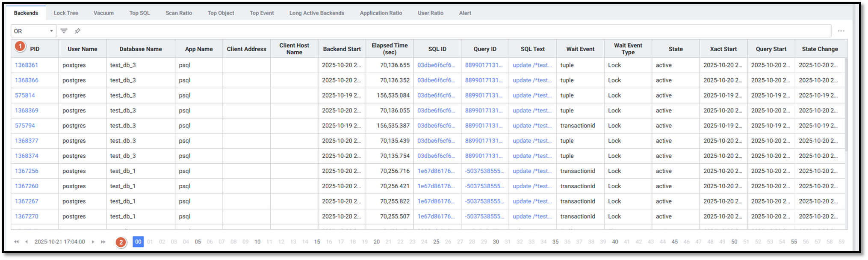Screen dimensions: 868x260
Task: Click the highlighted 00 minute marker
Action: pos(138,242)
